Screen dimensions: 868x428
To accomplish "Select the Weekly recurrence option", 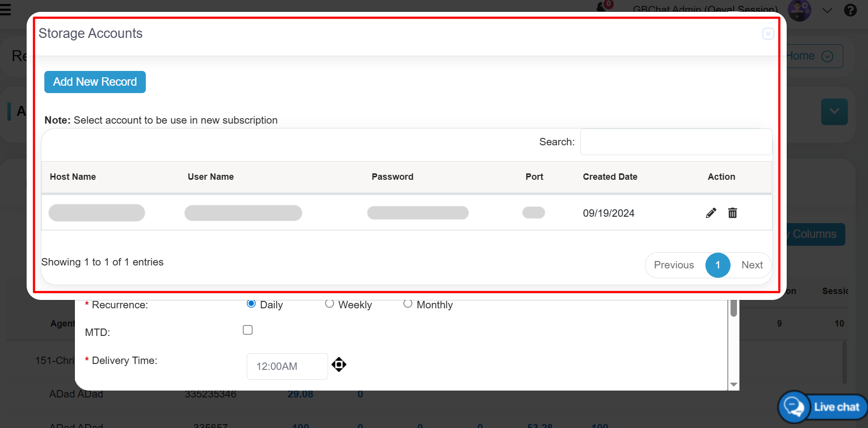I will [x=330, y=304].
